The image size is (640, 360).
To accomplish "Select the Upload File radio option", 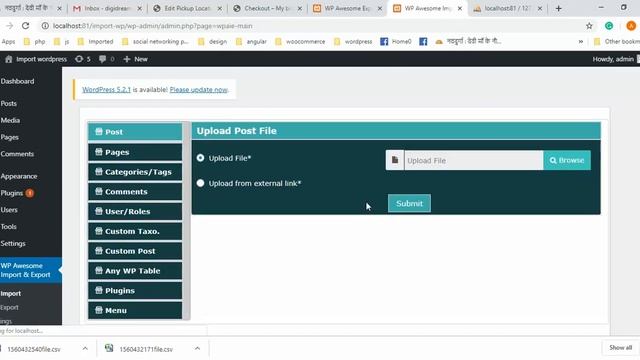I will pos(200,158).
